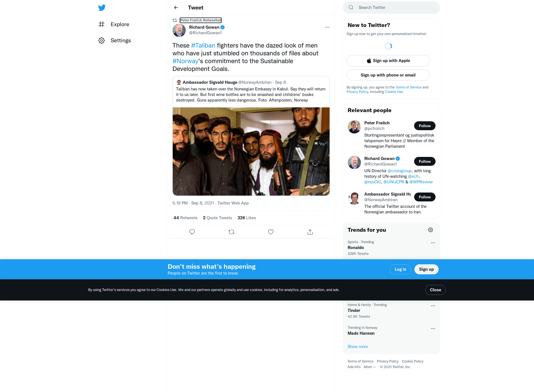Open Explore in the sidebar

point(114,24)
